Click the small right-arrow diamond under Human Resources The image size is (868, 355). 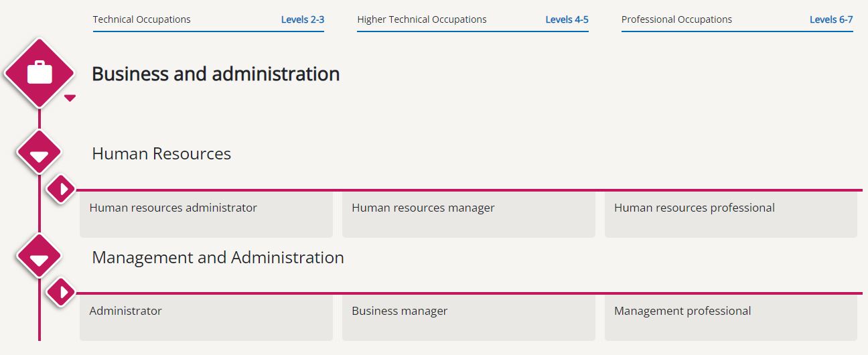[61, 190]
